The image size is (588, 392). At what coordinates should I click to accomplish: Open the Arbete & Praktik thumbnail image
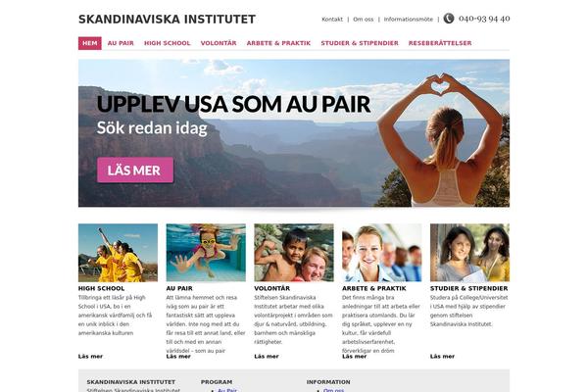[382, 253]
